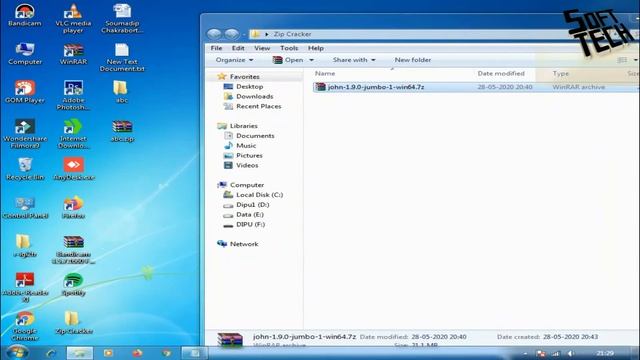Select the Google Chrome desktop shortcut
The width and height of the screenshot is (640, 360).
pos(25,326)
